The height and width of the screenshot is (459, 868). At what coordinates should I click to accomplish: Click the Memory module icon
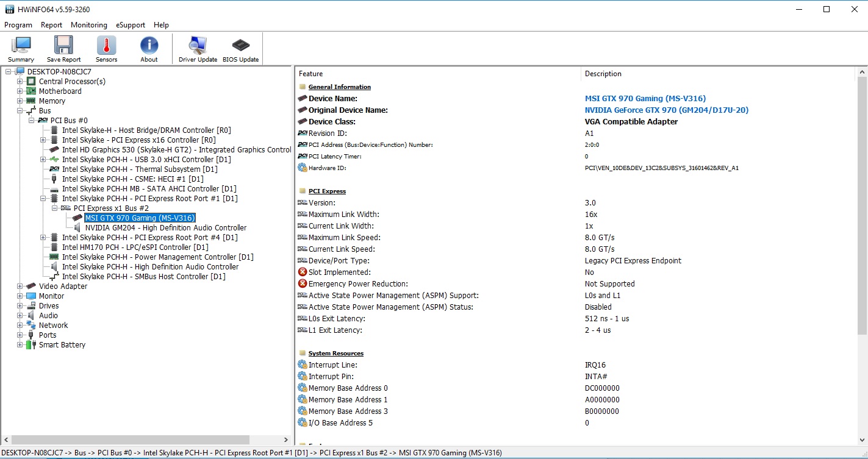point(31,101)
